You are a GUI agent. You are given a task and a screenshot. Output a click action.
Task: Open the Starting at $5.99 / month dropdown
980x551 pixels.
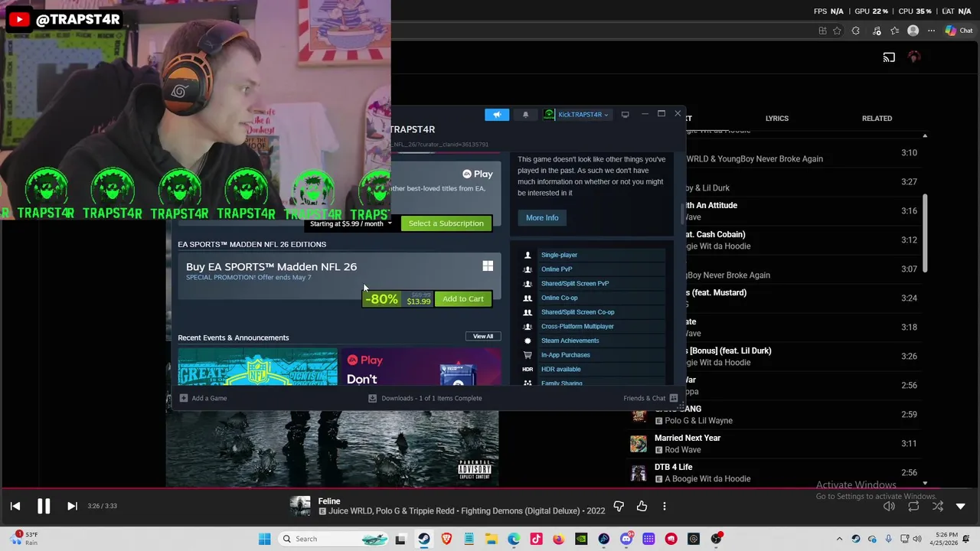pos(351,223)
